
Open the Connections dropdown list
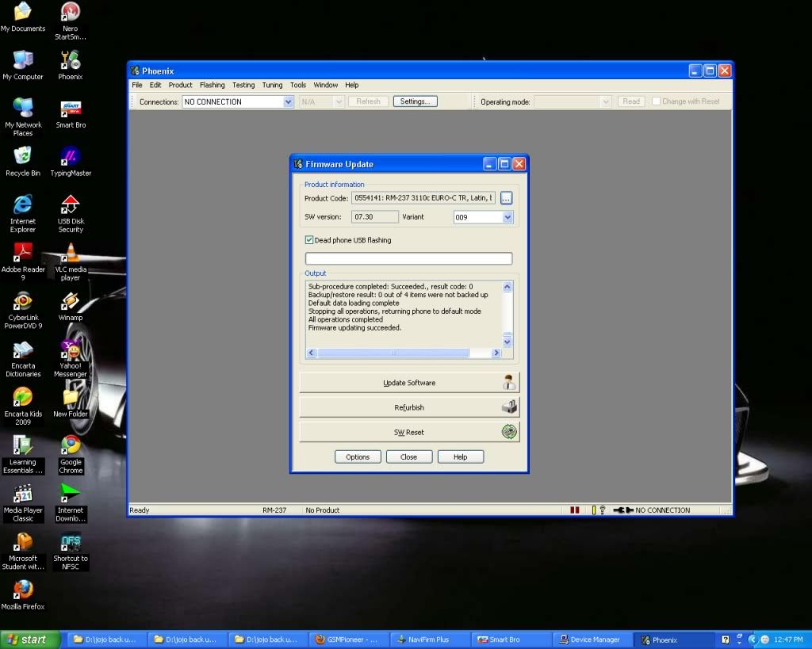(289, 101)
